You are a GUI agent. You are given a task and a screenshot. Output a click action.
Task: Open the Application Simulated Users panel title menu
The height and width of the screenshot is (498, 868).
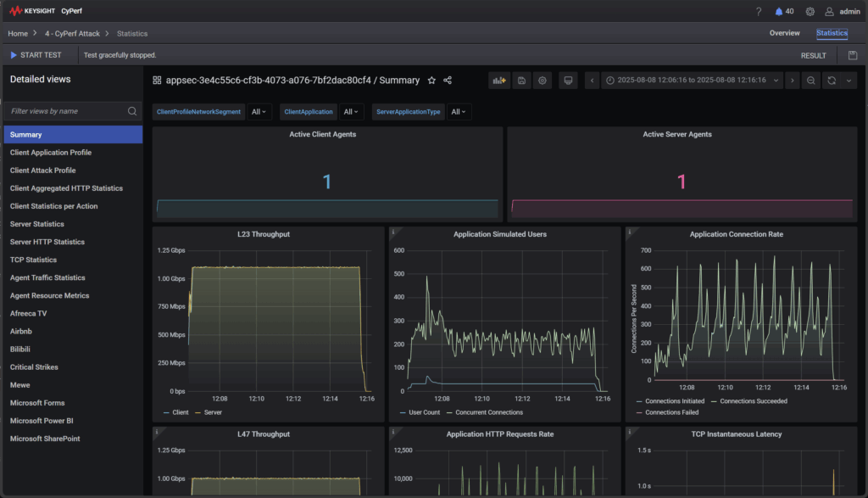pos(500,234)
